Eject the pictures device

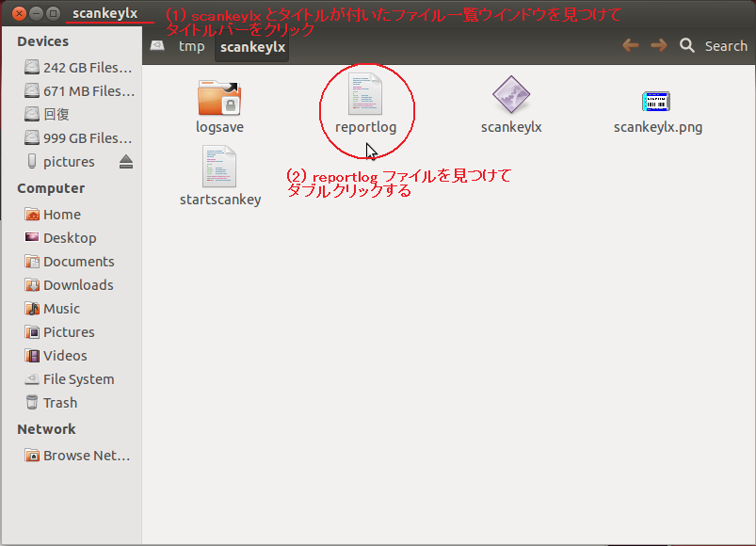(x=126, y=161)
